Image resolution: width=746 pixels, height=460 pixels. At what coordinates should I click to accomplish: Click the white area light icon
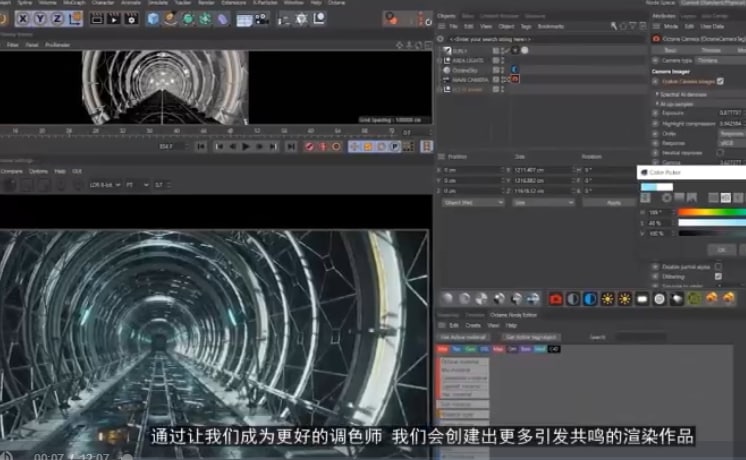[642, 299]
